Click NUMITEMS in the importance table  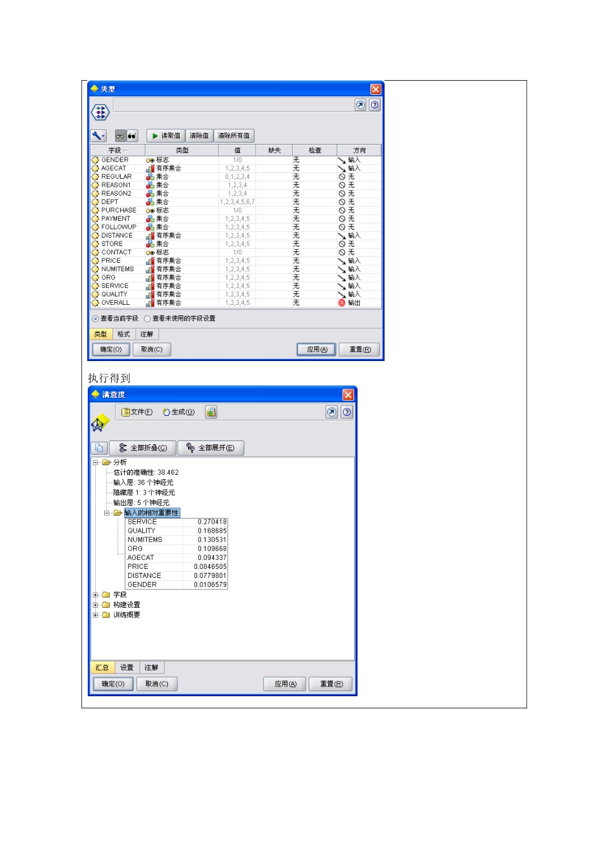tap(145, 540)
